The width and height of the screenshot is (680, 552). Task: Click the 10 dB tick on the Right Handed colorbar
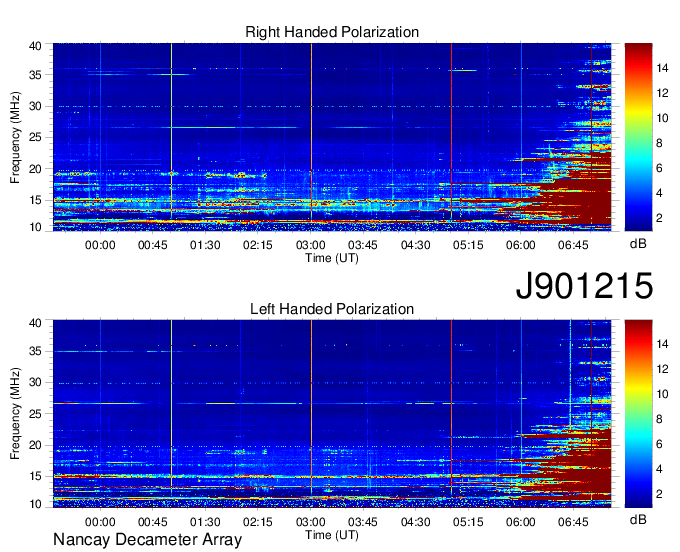(662, 118)
